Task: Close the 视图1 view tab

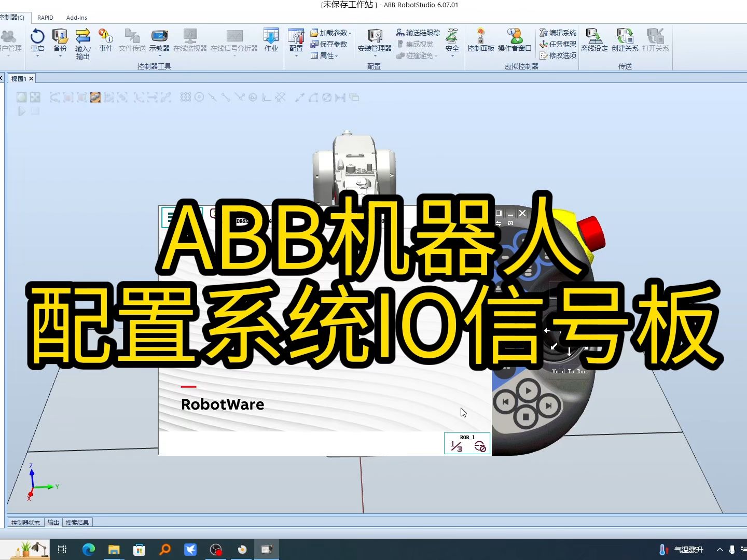Action: pos(31,79)
